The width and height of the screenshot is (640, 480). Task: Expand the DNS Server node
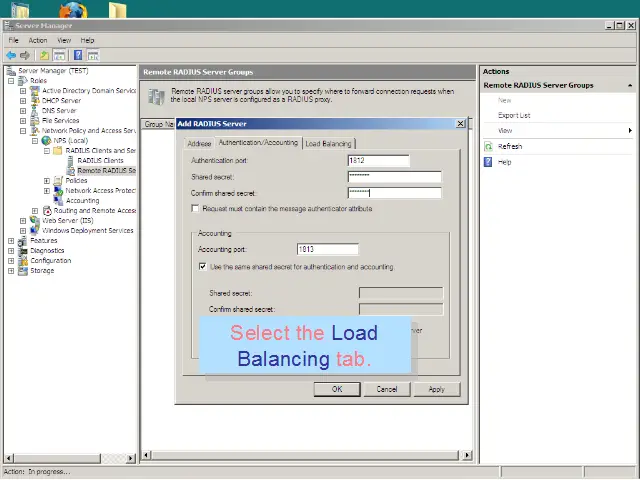pos(23,111)
